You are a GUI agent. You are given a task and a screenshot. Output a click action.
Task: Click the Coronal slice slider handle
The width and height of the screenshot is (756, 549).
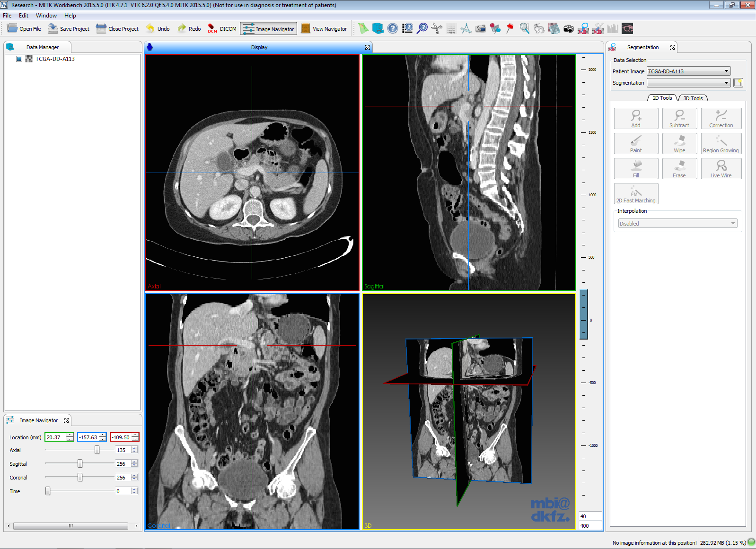coord(80,477)
